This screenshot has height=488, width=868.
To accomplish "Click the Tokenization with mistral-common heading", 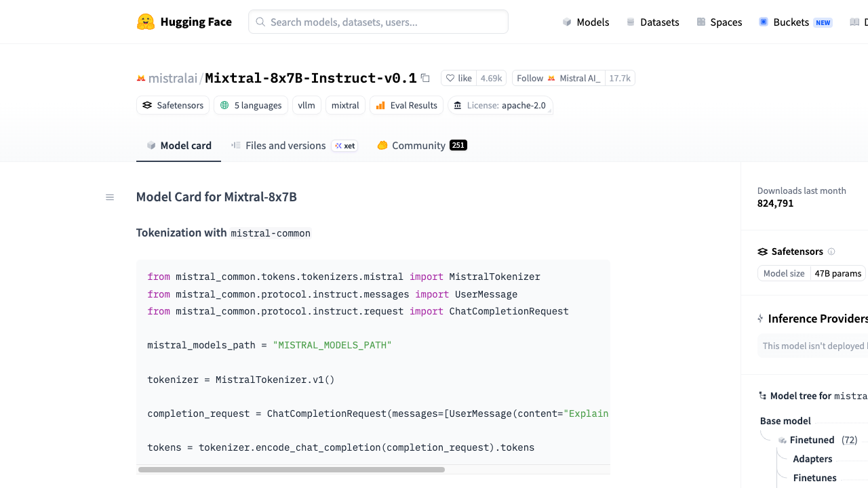I will tap(223, 232).
